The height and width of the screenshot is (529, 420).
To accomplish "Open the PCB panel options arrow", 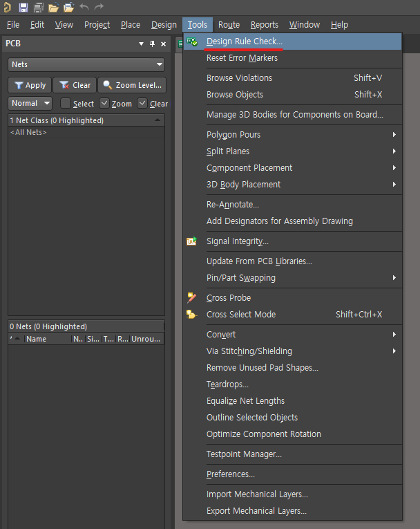I will pos(141,44).
